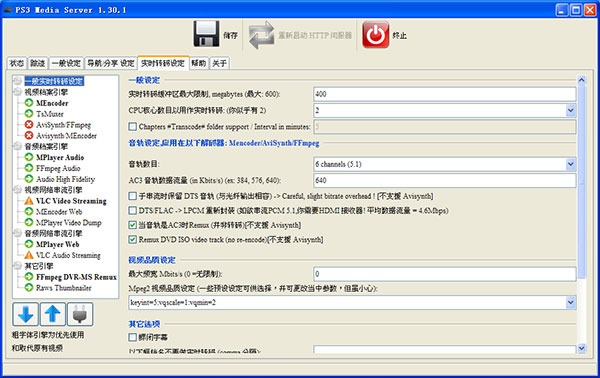Open the 导航/分享 设定 tab
This screenshot has height=378, width=600.
click(111, 63)
